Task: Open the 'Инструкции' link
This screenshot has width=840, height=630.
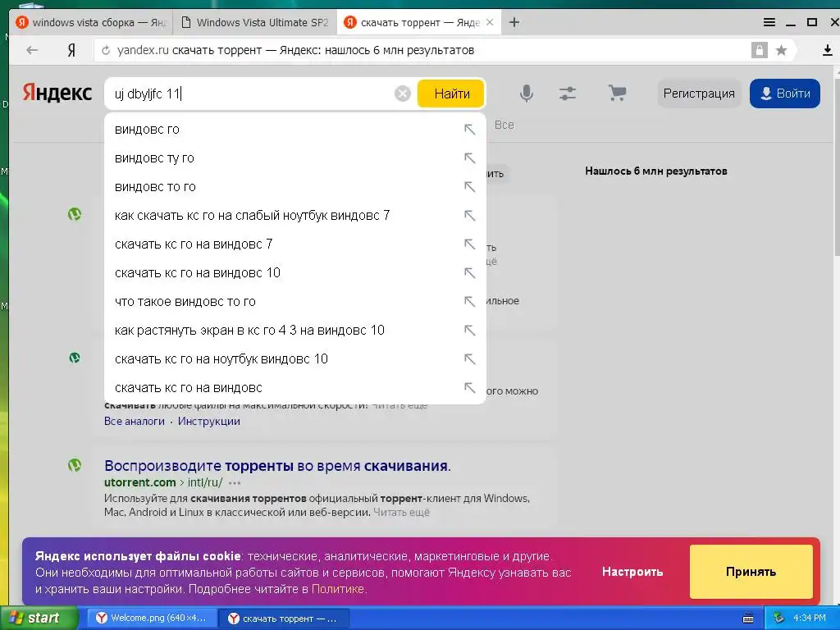Action: point(209,421)
